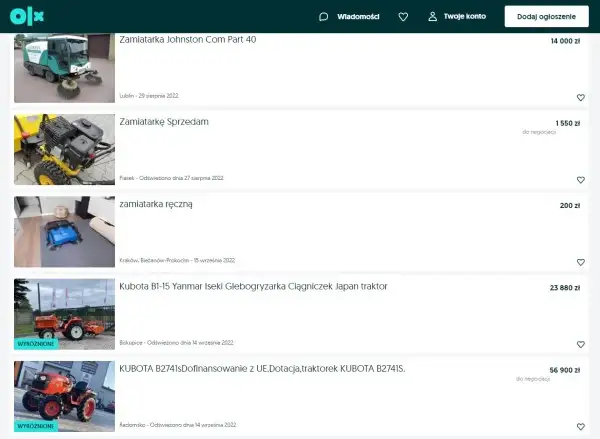Click the 56 900 zł price
The image size is (600, 439).
[x=565, y=370]
